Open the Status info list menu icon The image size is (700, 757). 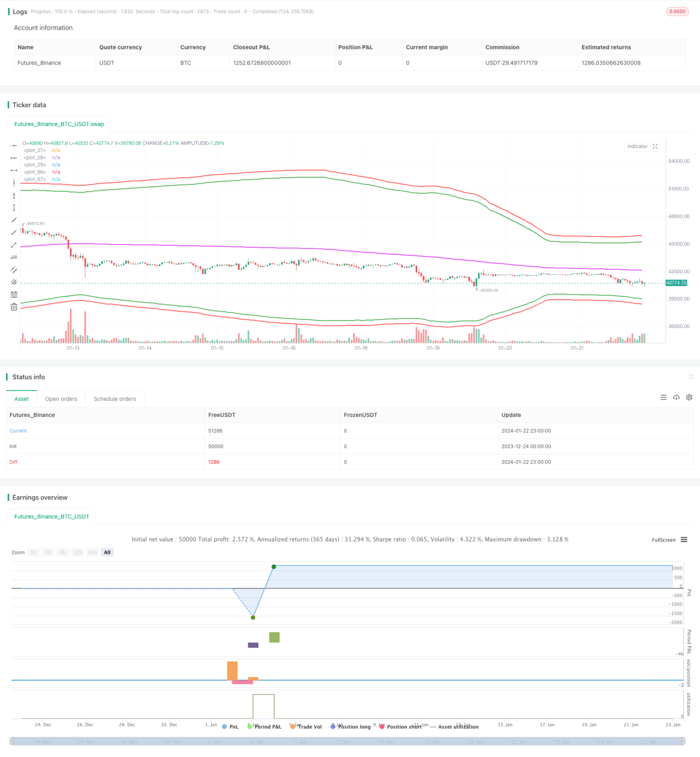point(663,397)
